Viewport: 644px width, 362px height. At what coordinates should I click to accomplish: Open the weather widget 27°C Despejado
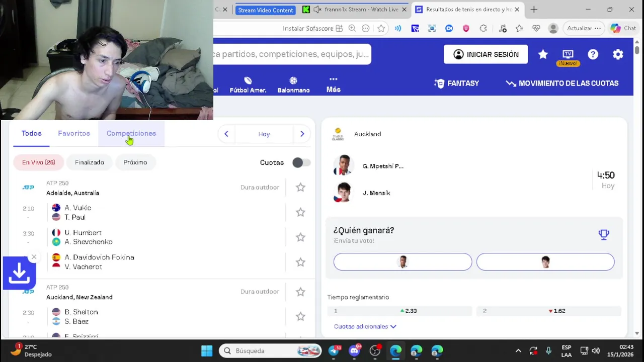pos(30,350)
